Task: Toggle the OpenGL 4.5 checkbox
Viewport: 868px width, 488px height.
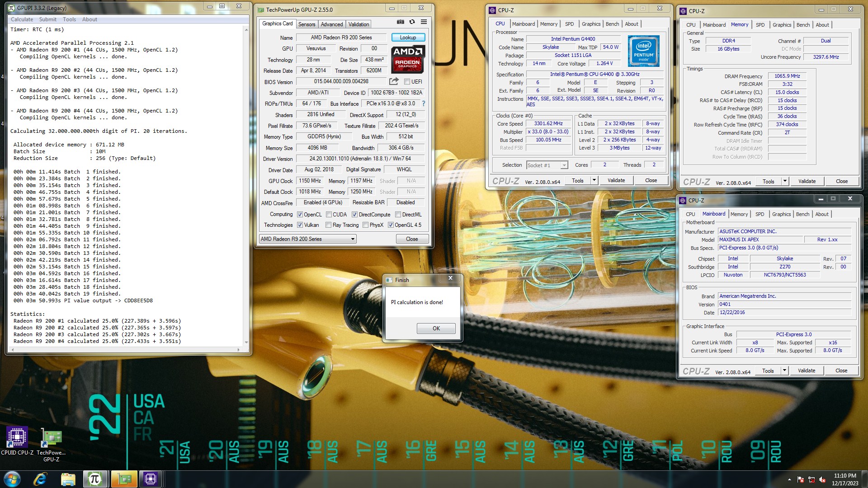Action: click(391, 225)
